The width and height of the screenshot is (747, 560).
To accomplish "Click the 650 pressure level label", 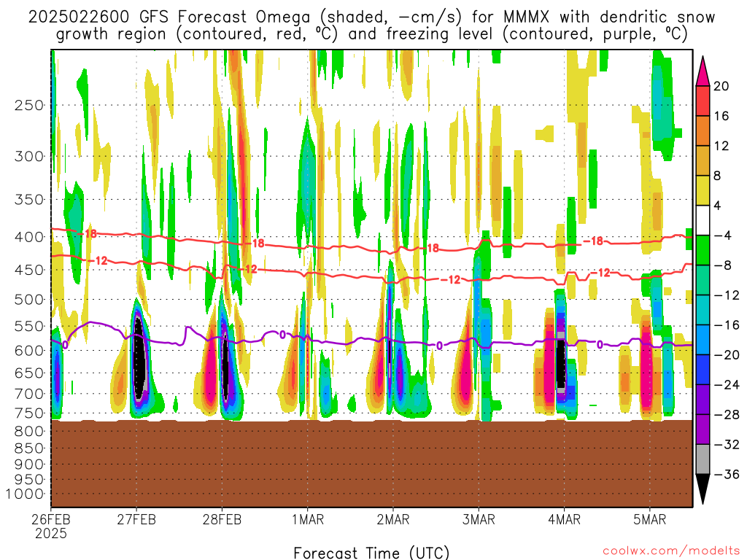I will (29, 373).
